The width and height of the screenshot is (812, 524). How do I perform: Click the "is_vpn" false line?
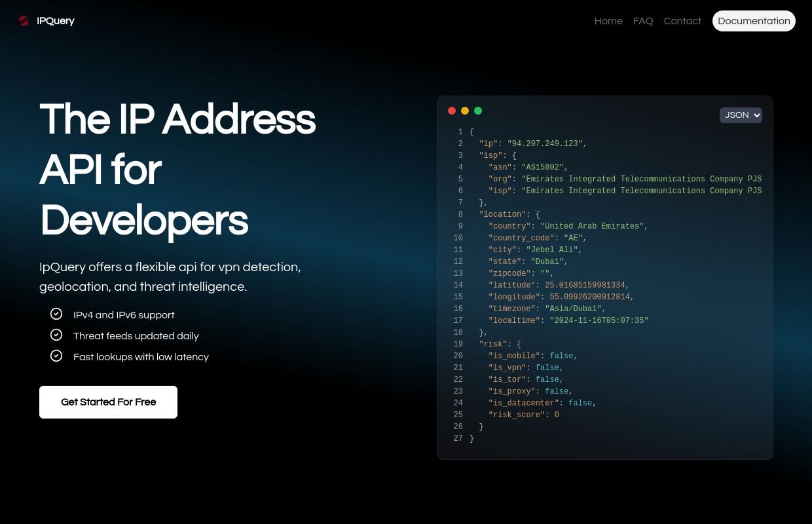coord(526,368)
